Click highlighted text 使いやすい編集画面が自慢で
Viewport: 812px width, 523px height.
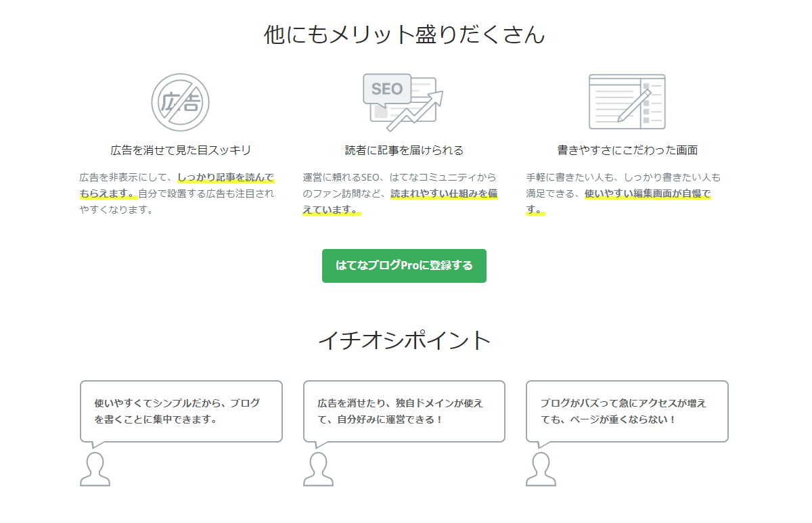click(x=648, y=194)
